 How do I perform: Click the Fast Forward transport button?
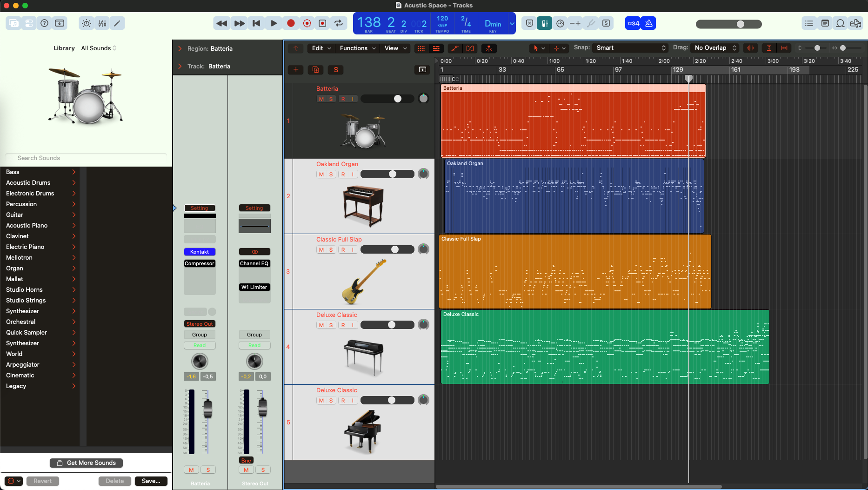pos(239,23)
